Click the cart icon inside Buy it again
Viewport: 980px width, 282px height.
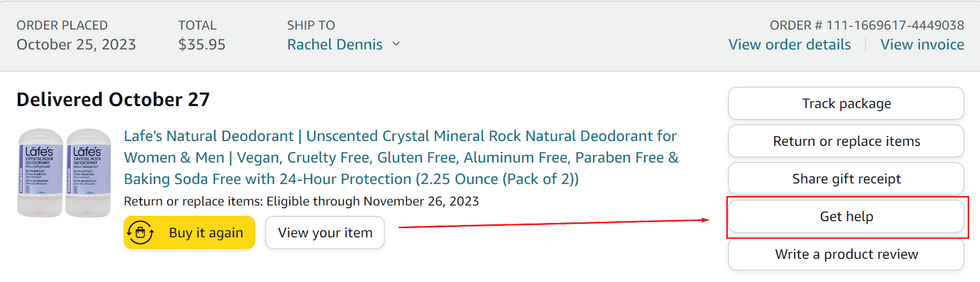(140, 233)
